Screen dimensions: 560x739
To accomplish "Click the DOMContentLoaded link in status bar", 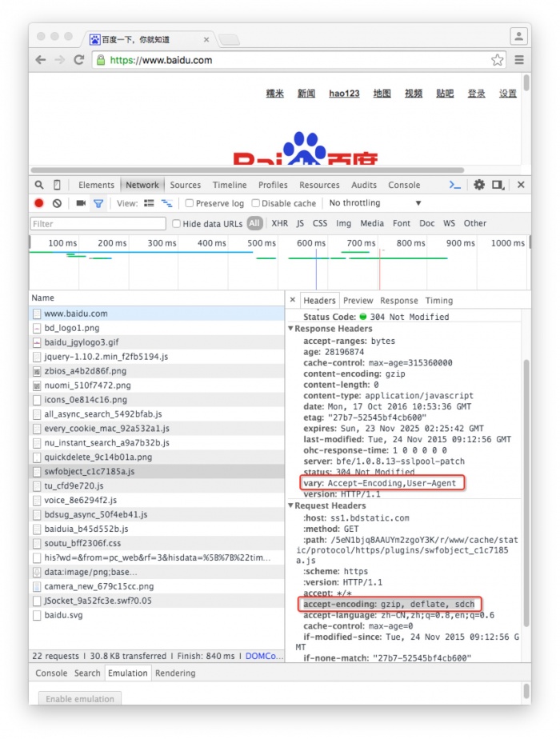I will point(264,656).
